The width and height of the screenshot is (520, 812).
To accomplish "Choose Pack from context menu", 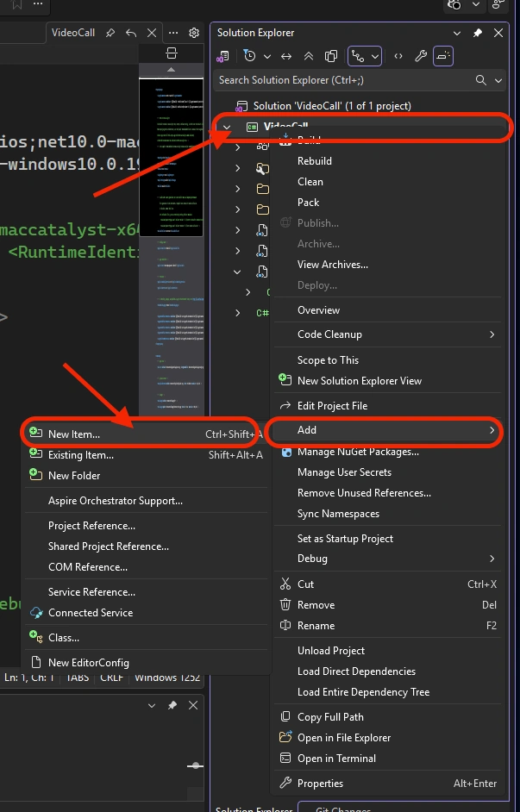I will pos(308,203).
